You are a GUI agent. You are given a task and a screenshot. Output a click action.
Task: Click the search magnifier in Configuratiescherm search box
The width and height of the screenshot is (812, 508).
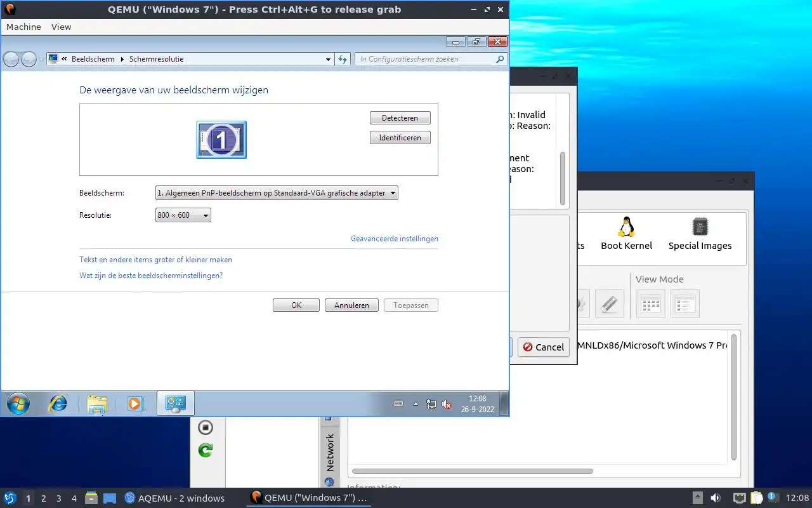coord(499,59)
